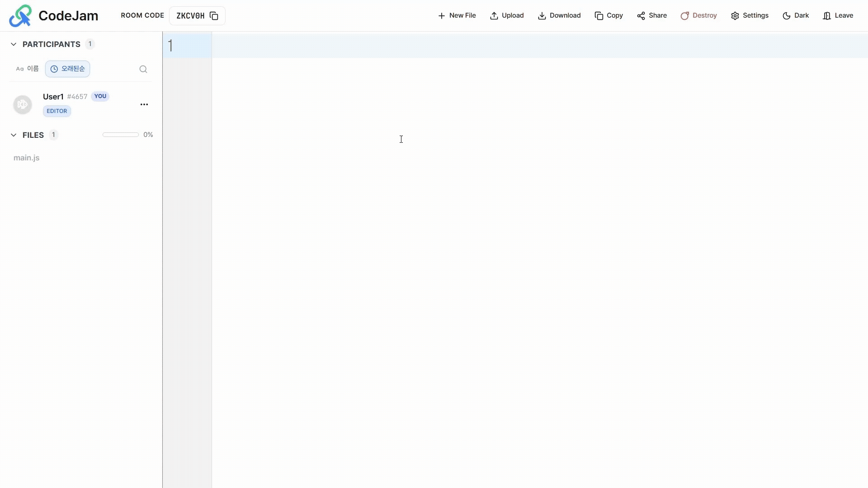Image resolution: width=868 pixels, height=488 pixels.
Task: Open the main.js file
Action: pyautogui.click(x=27, y=158)
